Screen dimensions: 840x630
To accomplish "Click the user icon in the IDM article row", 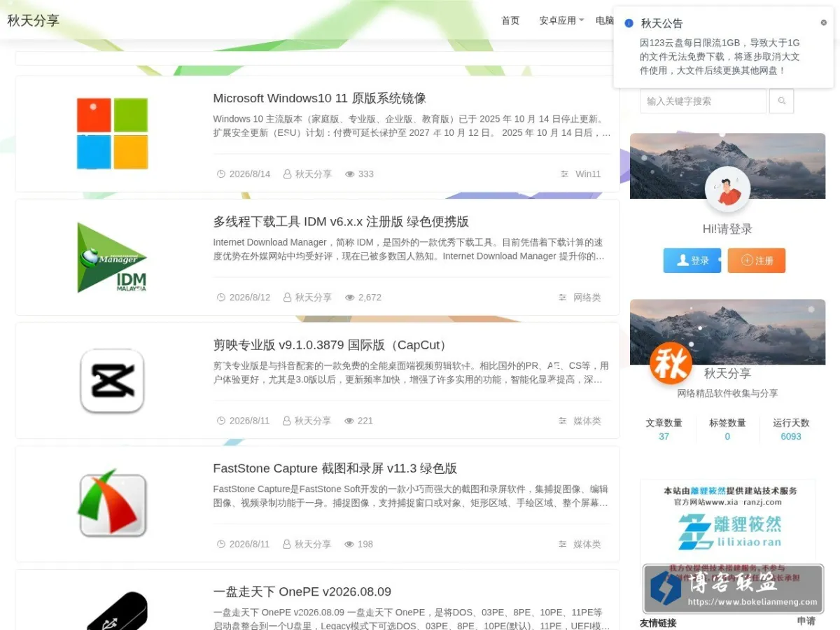I will 287,297.
